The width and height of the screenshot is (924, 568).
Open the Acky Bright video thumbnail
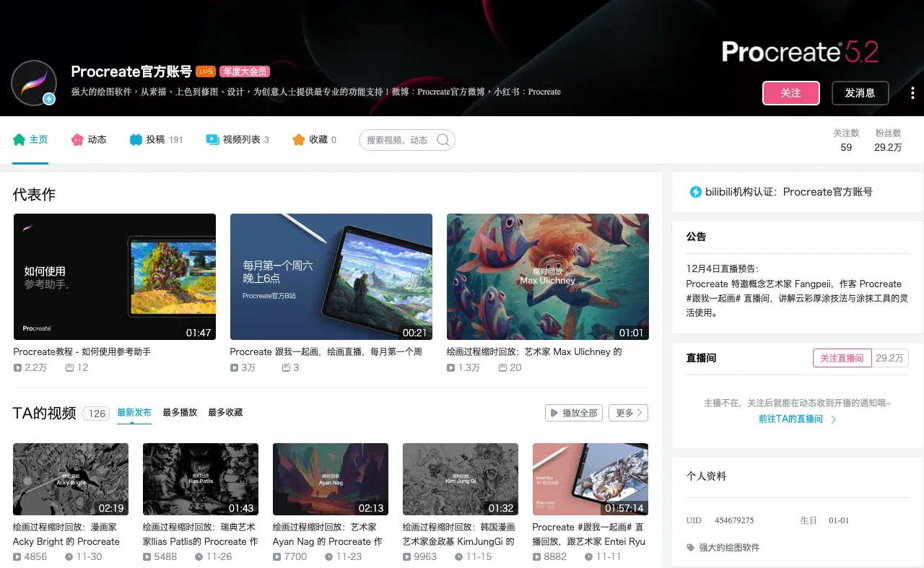(x=71, y=479)
